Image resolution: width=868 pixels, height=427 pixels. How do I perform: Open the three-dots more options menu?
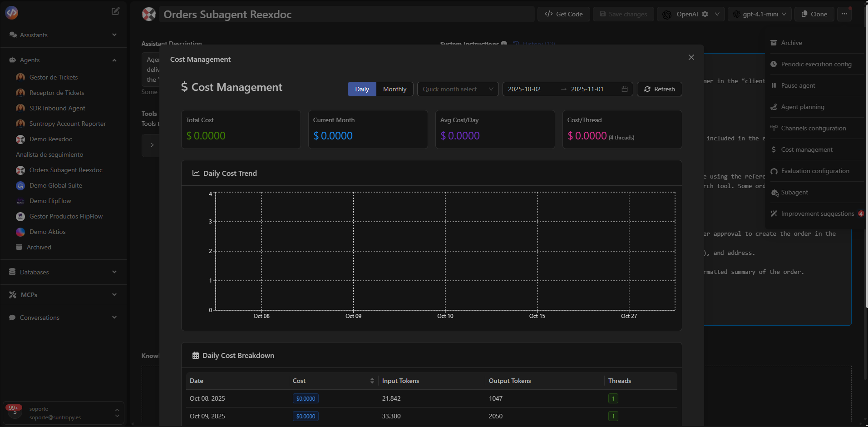pos(844,14)
